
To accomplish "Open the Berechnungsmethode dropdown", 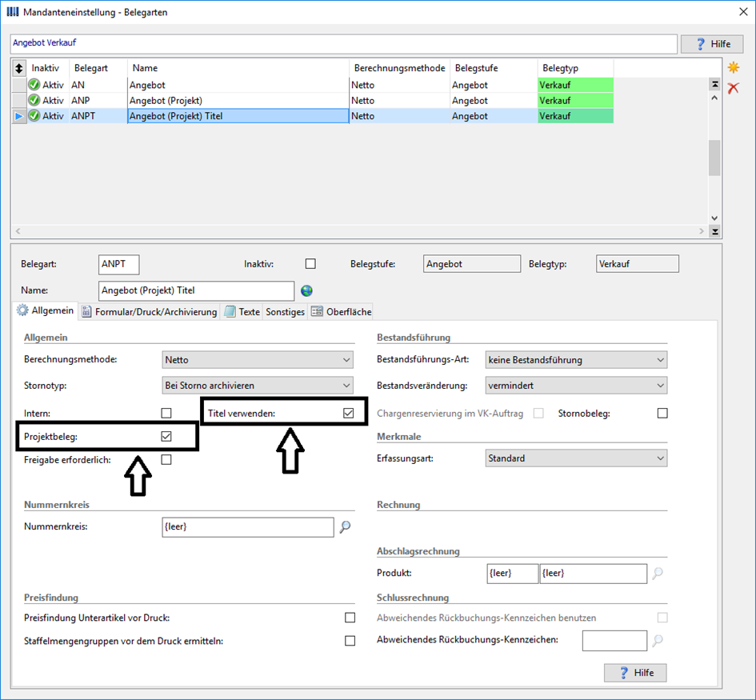I will click(258, 360).
